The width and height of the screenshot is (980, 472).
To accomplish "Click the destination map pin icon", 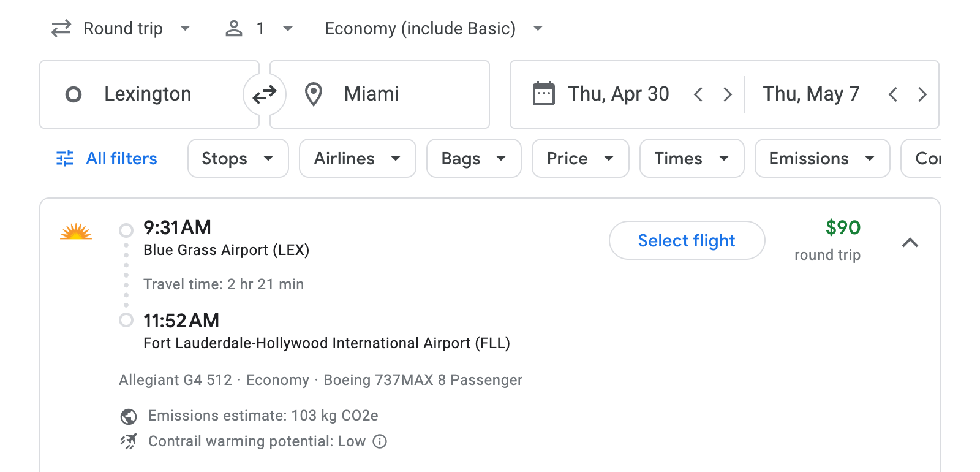I will tap(313, 94).
